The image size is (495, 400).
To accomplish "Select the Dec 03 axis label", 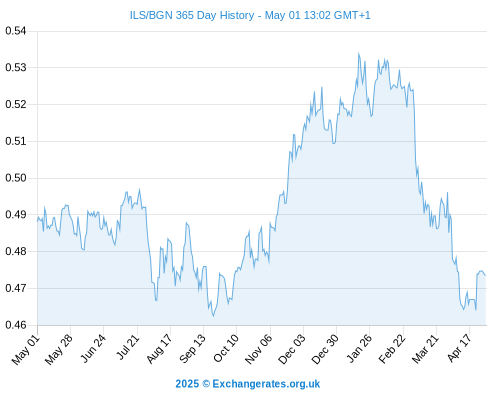I will click(x=292, y=349).
